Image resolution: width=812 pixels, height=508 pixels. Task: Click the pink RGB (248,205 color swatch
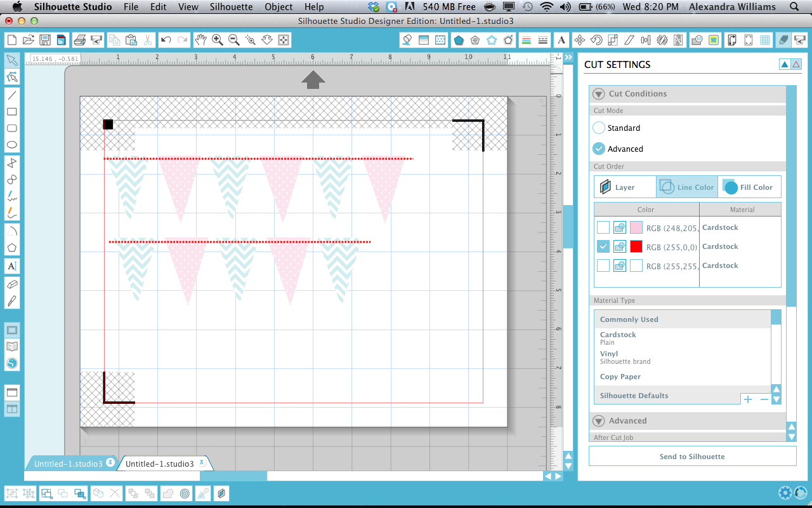[636, 227]
